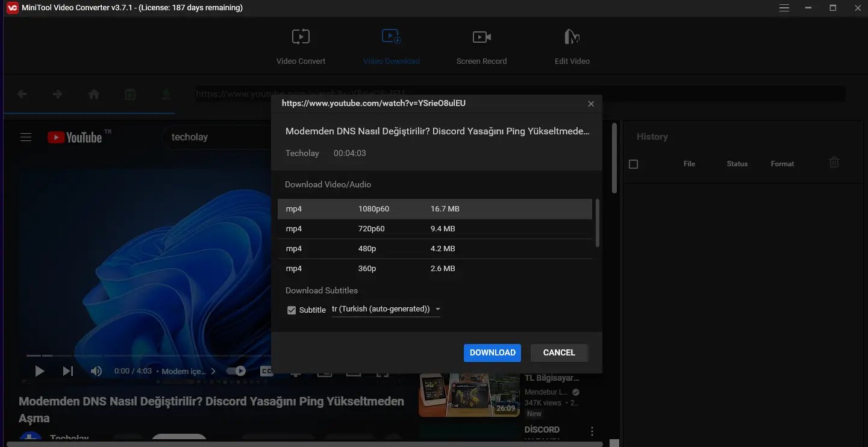Screen dimensions: 868x447
Task: Click the MiniTool VC app logo
Action: (x=12, y=8)
